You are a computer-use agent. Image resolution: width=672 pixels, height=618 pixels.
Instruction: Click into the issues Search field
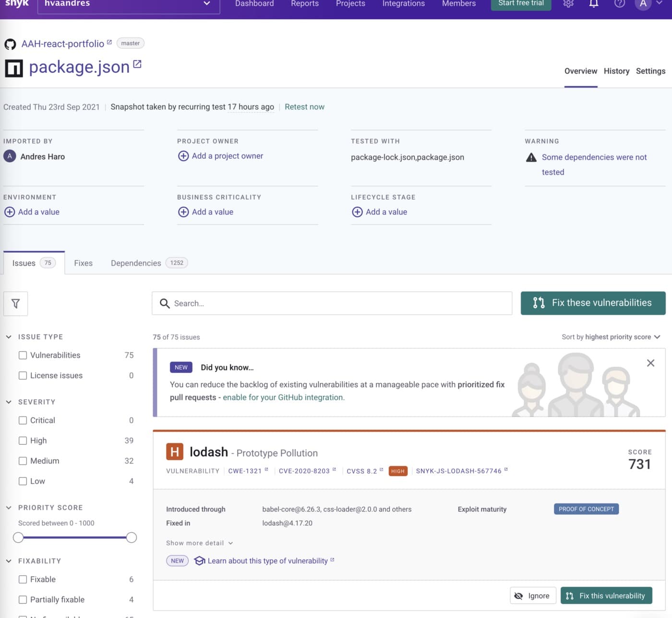[x=332, y=303]
